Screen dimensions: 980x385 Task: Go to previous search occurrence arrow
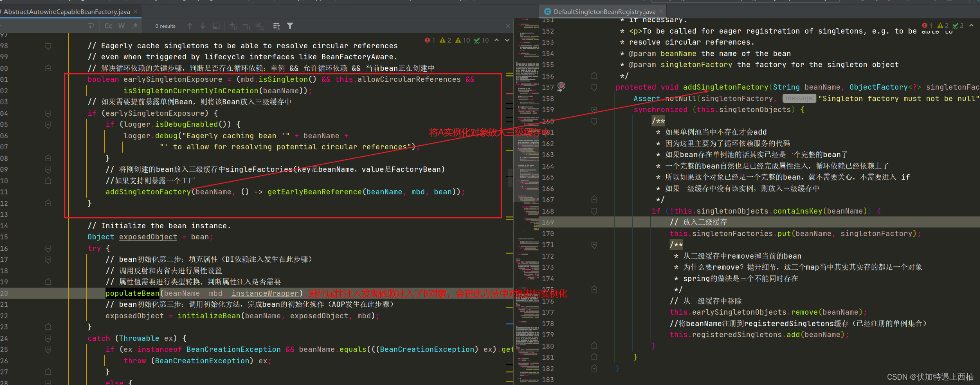point(190,26)
